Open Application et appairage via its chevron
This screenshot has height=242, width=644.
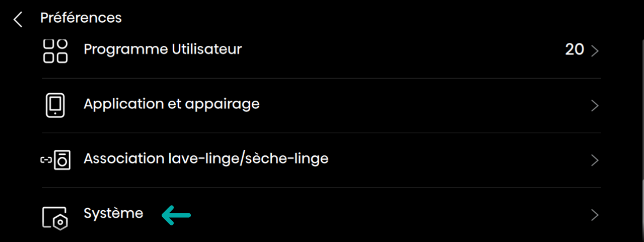(595, 106)
